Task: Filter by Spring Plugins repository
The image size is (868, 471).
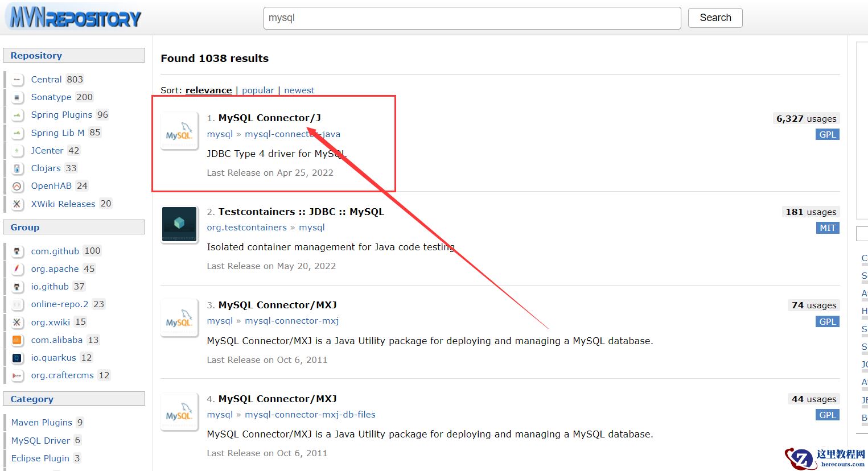Action: (x=61, y=115)
